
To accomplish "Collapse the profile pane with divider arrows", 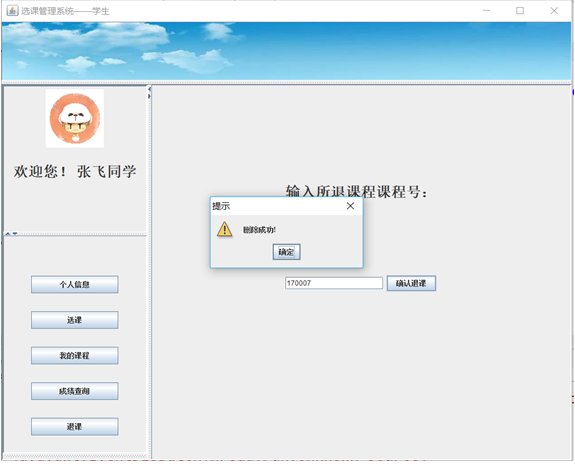I will pyautogui.click(x=7, y=234).
